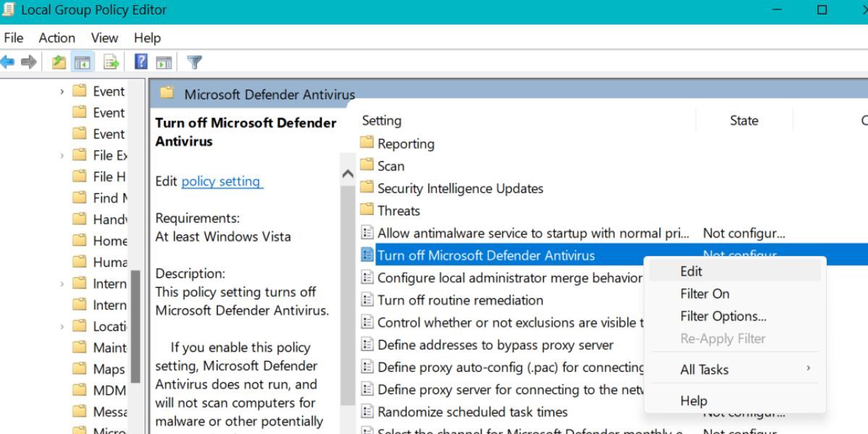Select the Up one level folder icon
The width and height of the screenshot is (868, 434).
click(x=59, y=61)
